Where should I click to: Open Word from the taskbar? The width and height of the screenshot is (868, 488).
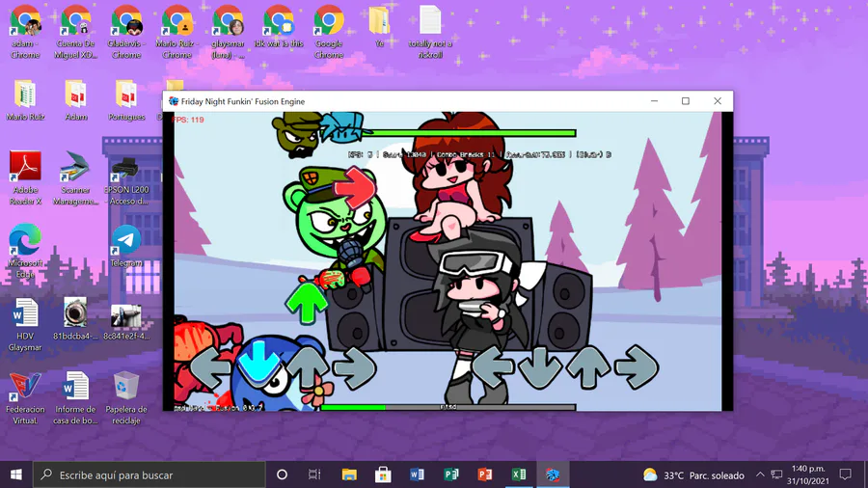coord(417,474)
